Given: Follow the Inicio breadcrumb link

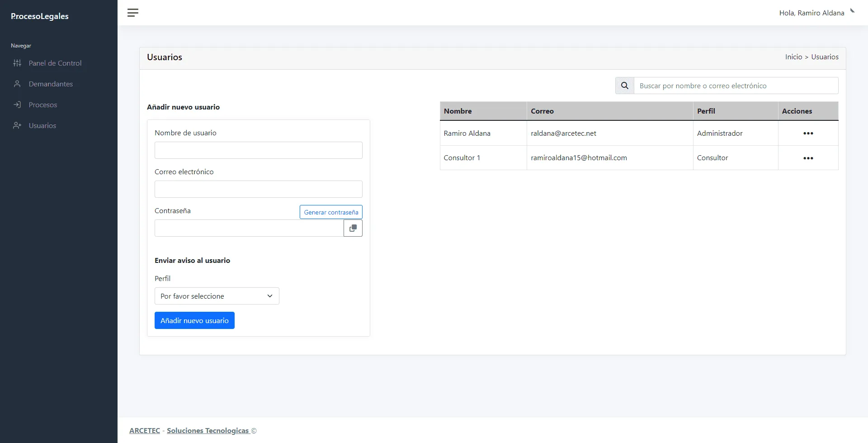Looking at the screenshot, I should pos(793,57).
